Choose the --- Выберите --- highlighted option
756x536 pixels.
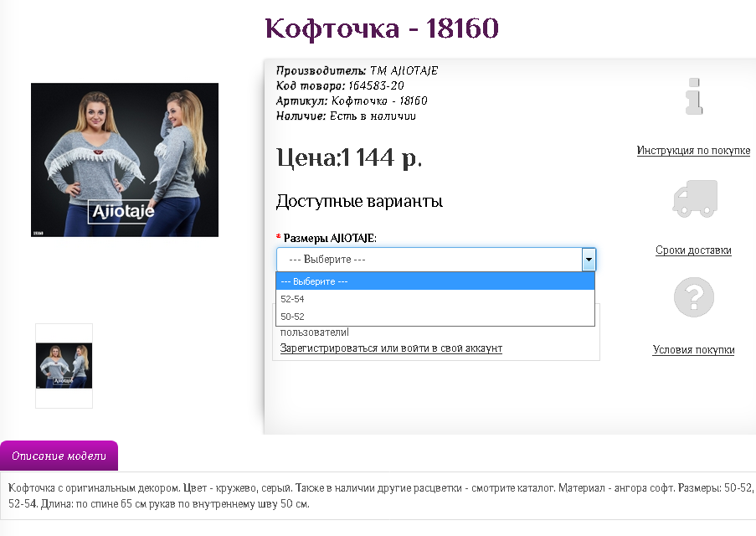(x=435, y=281)
